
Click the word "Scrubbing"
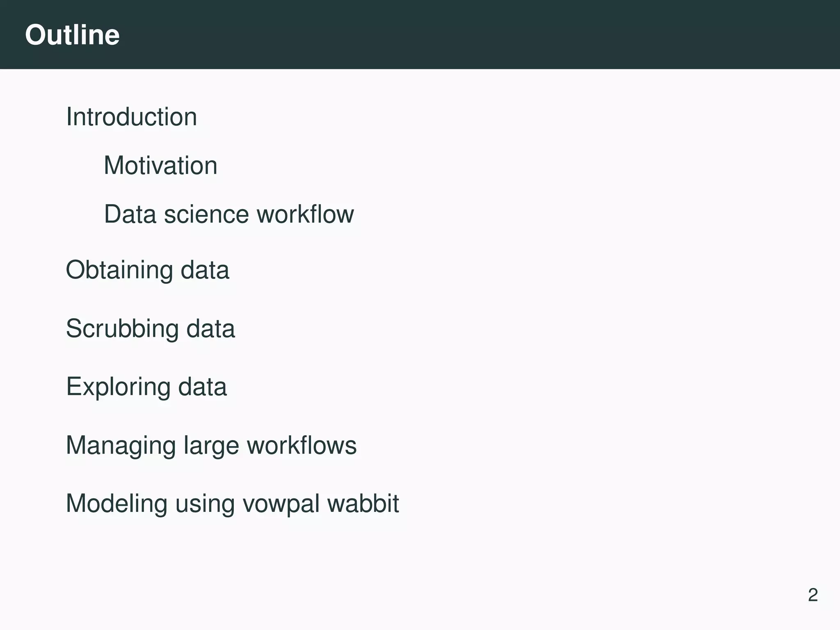[x=122, y=329]
